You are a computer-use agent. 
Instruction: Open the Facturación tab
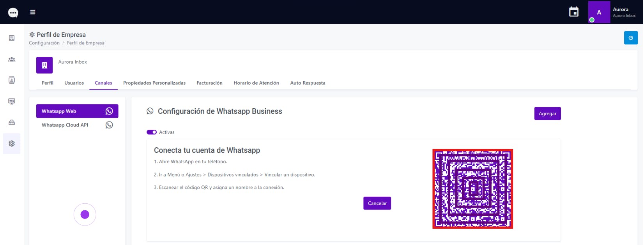click(209, 83)
